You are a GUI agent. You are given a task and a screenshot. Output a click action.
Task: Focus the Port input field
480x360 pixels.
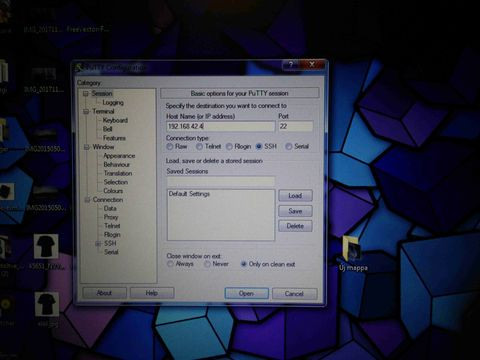[x=296, y=126]
